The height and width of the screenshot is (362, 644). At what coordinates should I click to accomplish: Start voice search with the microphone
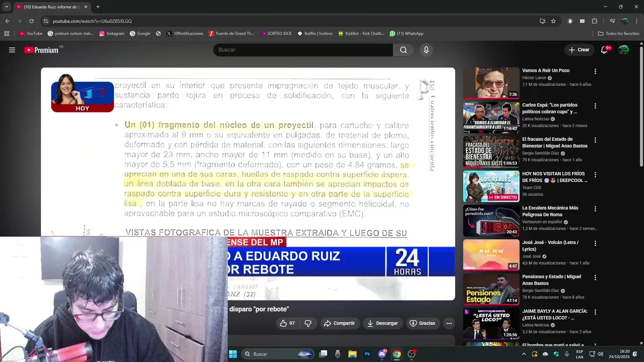pyautogui.click(x=426, y=50)
